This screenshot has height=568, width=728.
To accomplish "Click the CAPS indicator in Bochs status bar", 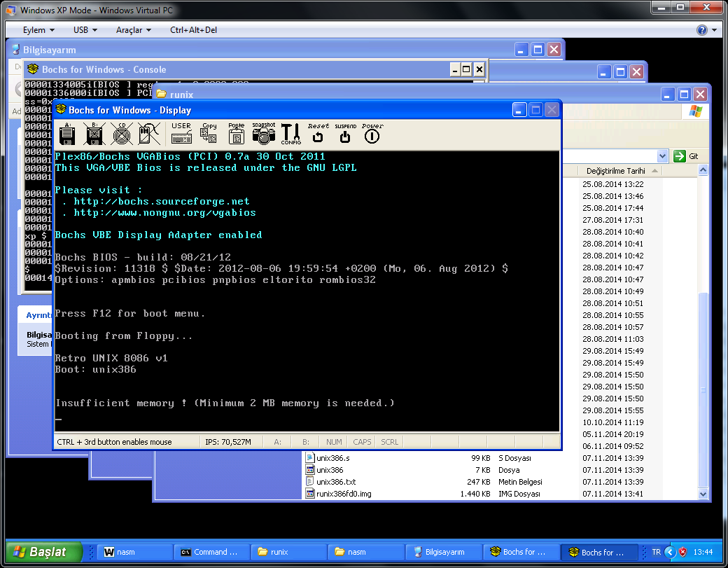I will 362,442.
